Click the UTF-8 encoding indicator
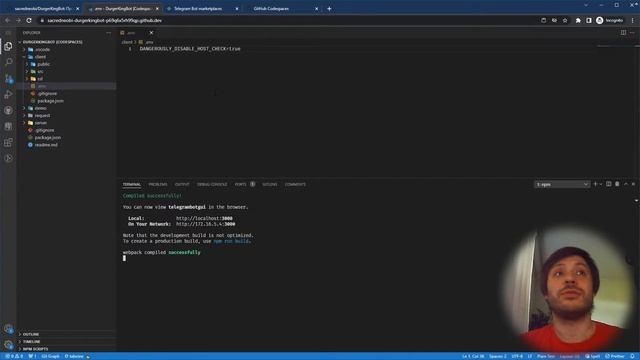Screen dimensions: 640x360 517,356
